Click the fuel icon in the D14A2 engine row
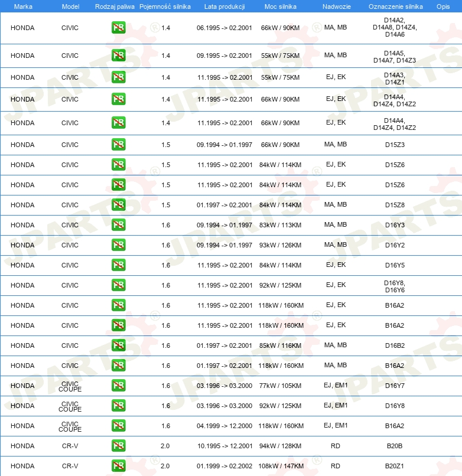Screen dimensions: 462x476 click(x=119, y=28)
